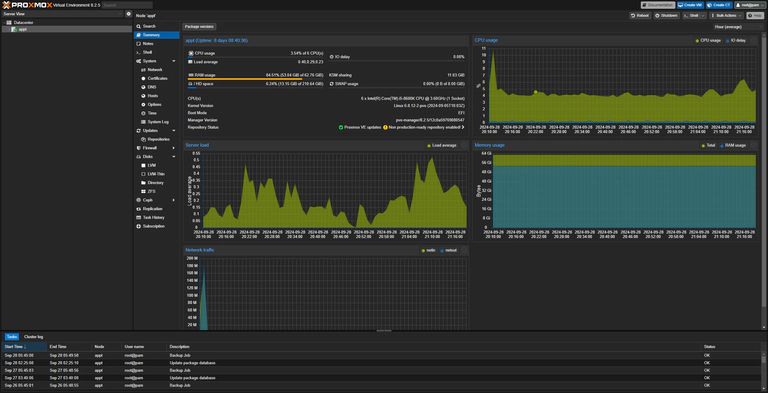This screenshot has width=768, height=393.
Task: Sort by Start Time column header
Action: [24, 347]
